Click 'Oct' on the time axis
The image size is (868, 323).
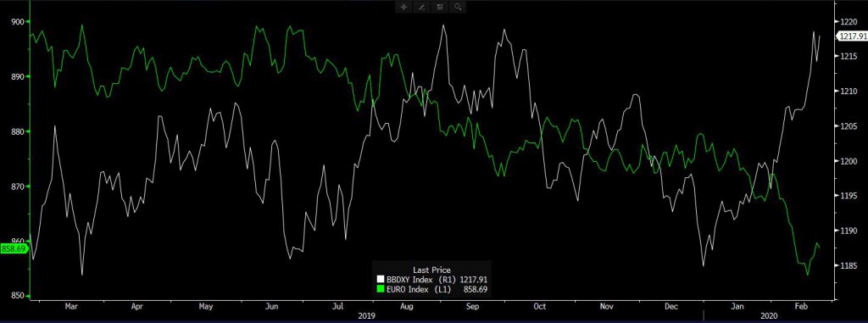tap(540, 306)
